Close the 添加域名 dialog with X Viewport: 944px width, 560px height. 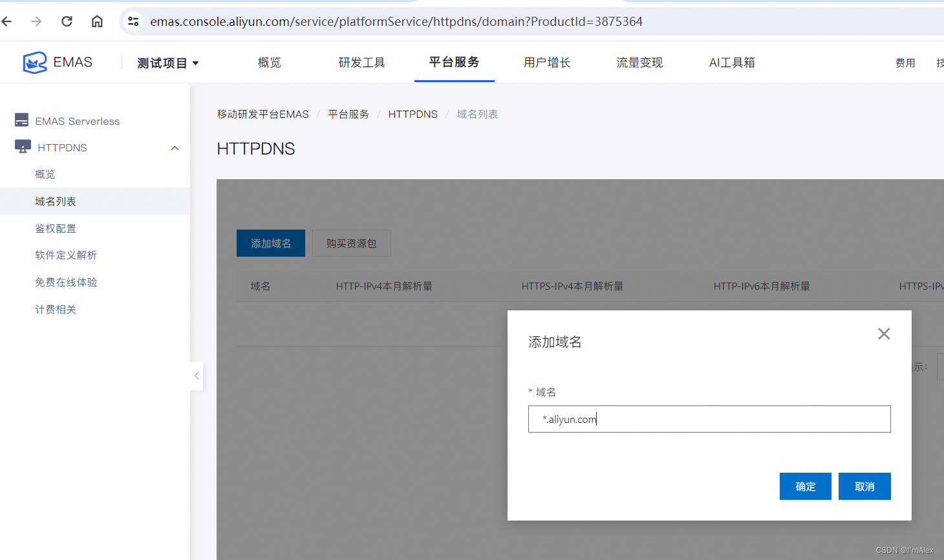884,334
